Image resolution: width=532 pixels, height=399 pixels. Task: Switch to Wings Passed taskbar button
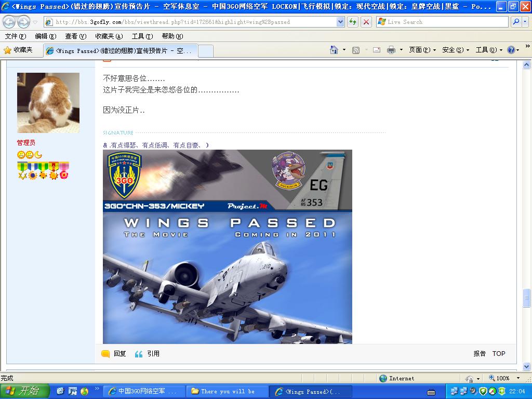coord(310,392)
